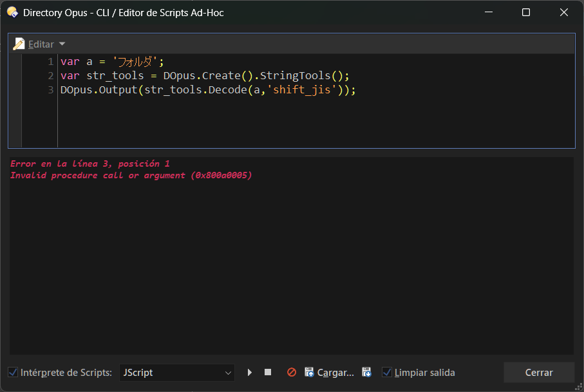Click code line 1 with var a

(112, 61)
